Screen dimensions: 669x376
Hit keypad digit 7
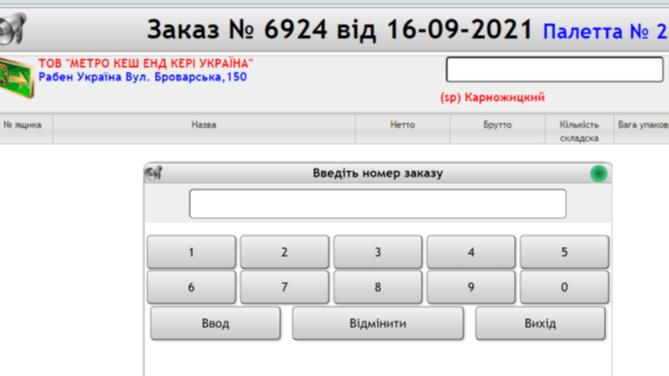pos(285,287)
